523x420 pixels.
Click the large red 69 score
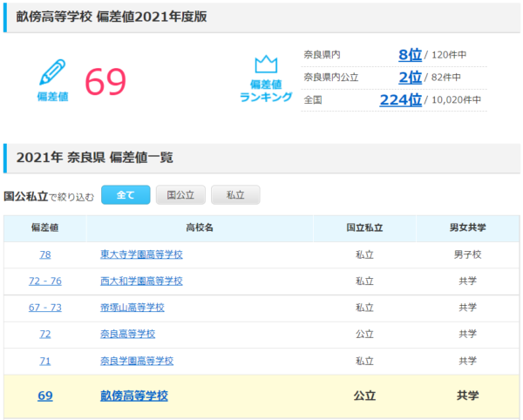click(x=105, y=82)
